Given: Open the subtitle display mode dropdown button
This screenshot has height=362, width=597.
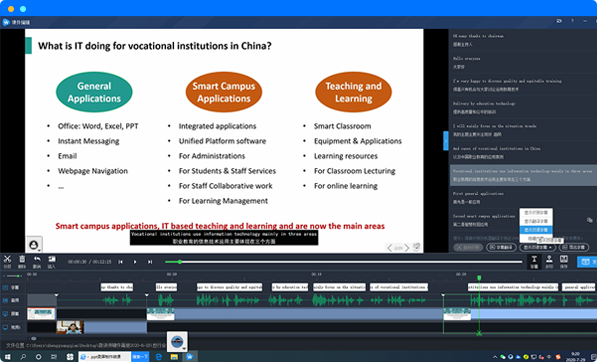Looking at the screenshot, I should (538, 247).
